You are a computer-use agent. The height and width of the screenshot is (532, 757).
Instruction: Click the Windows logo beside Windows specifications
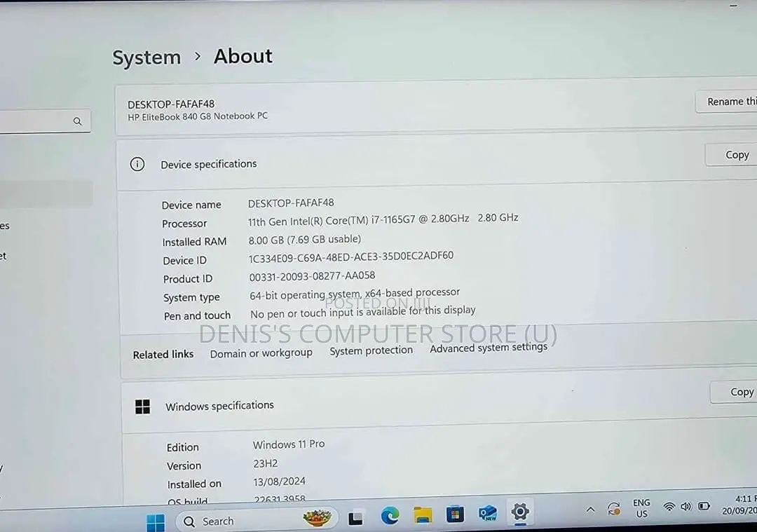pos(142,407)
